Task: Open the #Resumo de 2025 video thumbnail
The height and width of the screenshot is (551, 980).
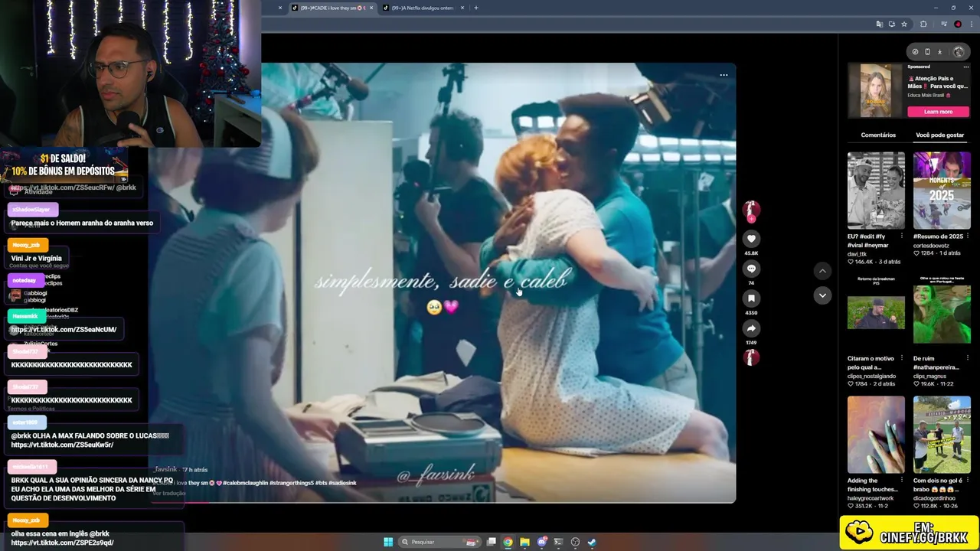Action: (x=942, y=191)
